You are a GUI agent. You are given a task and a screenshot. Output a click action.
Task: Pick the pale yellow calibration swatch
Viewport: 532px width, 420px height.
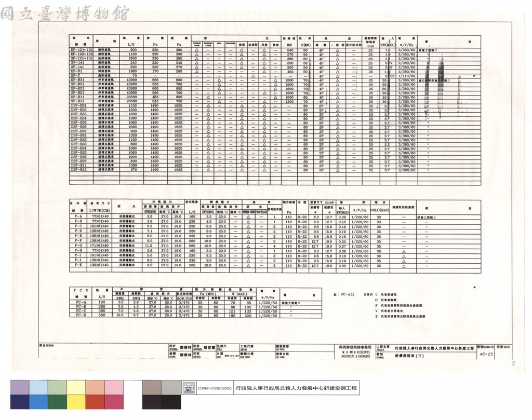[76, 387]
